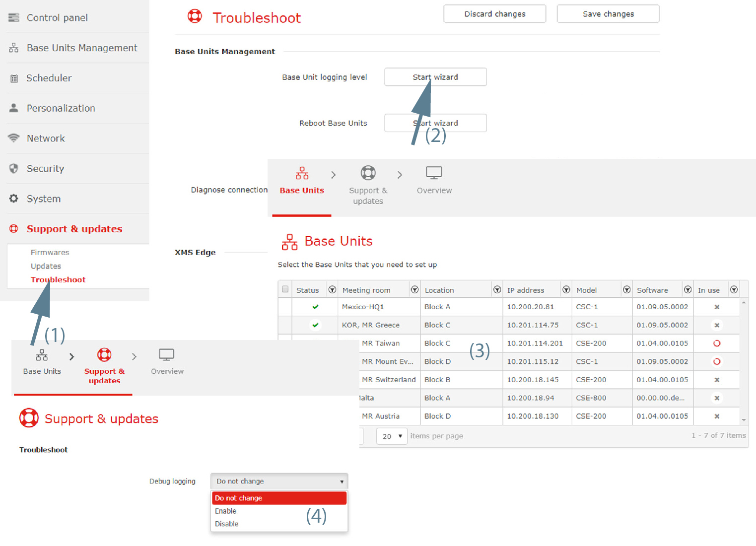The image size is (756, 546).
Task: Choose the Do not change option
Action: coord(279,498)
